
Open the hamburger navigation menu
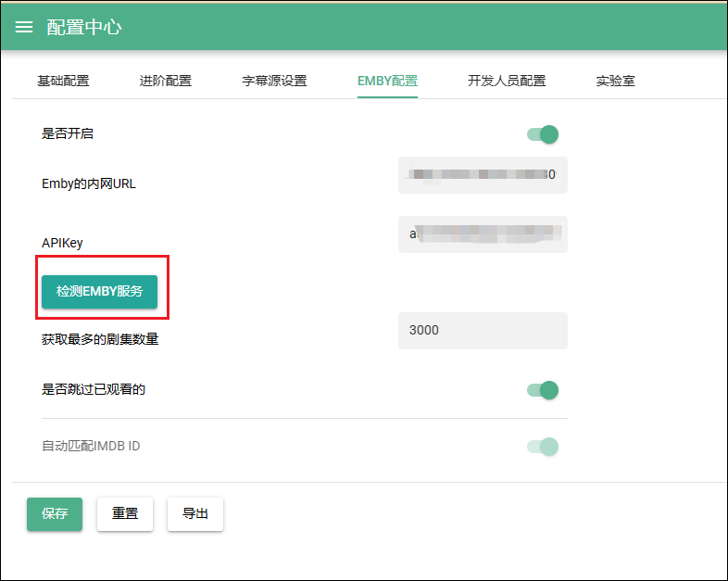click(24, 27)
